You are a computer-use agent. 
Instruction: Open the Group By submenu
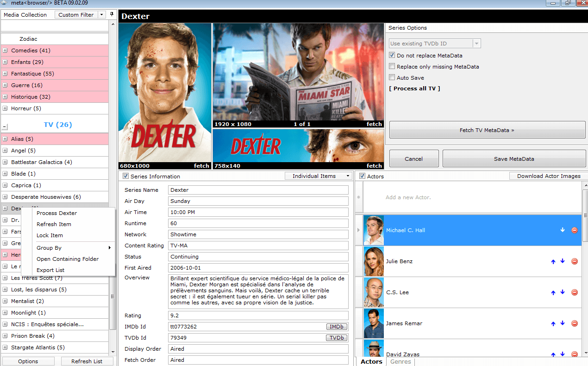click(x=73, y=248)
